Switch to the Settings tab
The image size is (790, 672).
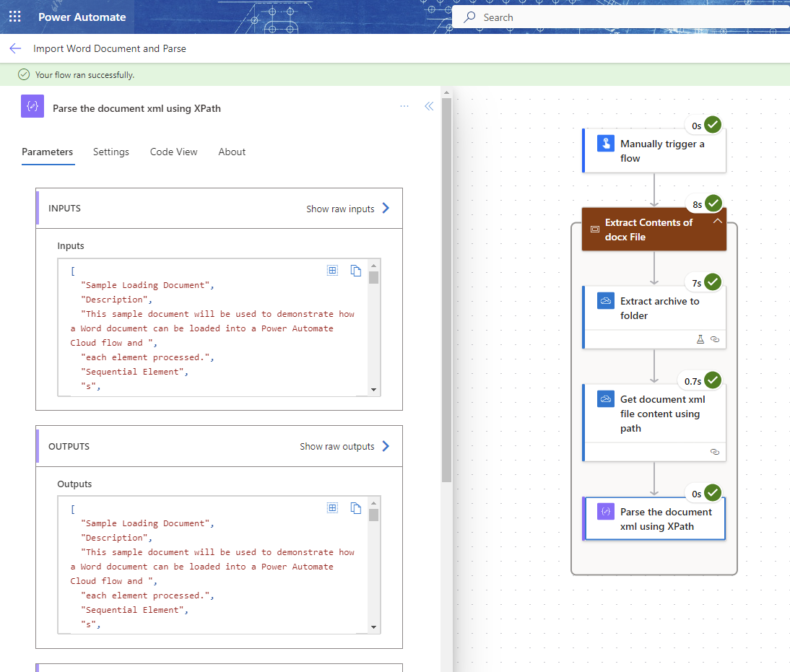(x=110, y=152)
